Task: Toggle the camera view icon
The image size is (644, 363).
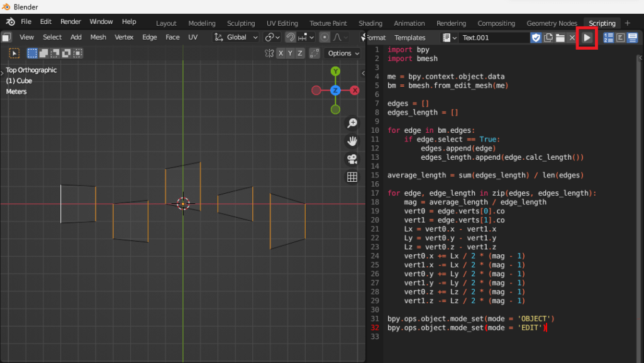Action: 352,159
